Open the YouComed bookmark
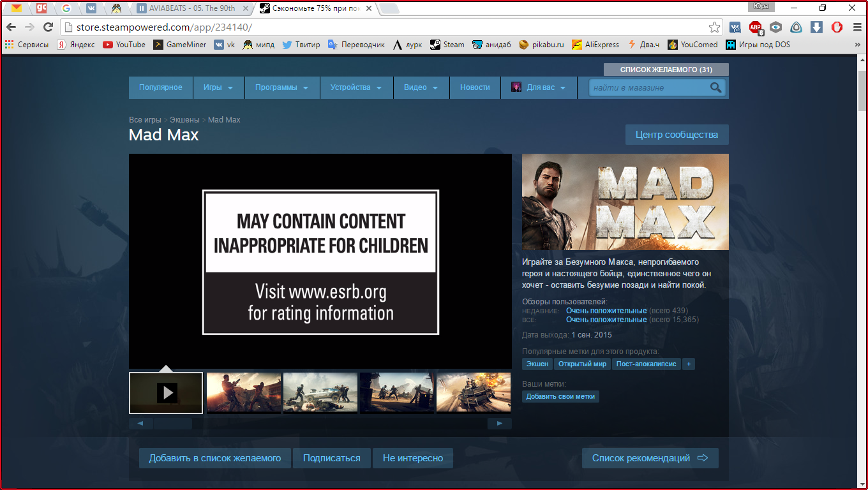Screen dimensions: 868x490 click(x=692, y=45)
